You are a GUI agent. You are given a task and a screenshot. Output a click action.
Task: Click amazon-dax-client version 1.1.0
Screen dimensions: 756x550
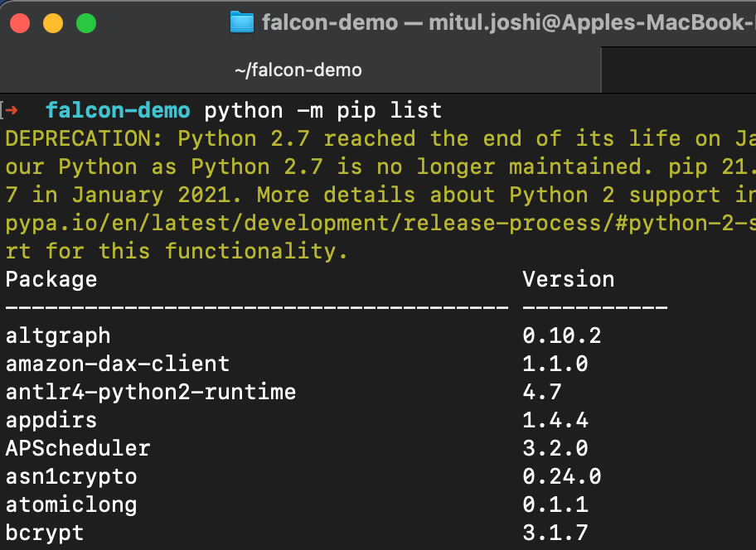[555, 364]
